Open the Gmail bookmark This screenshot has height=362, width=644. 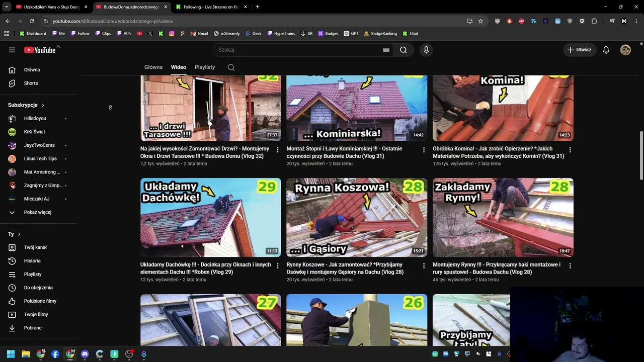199,34
